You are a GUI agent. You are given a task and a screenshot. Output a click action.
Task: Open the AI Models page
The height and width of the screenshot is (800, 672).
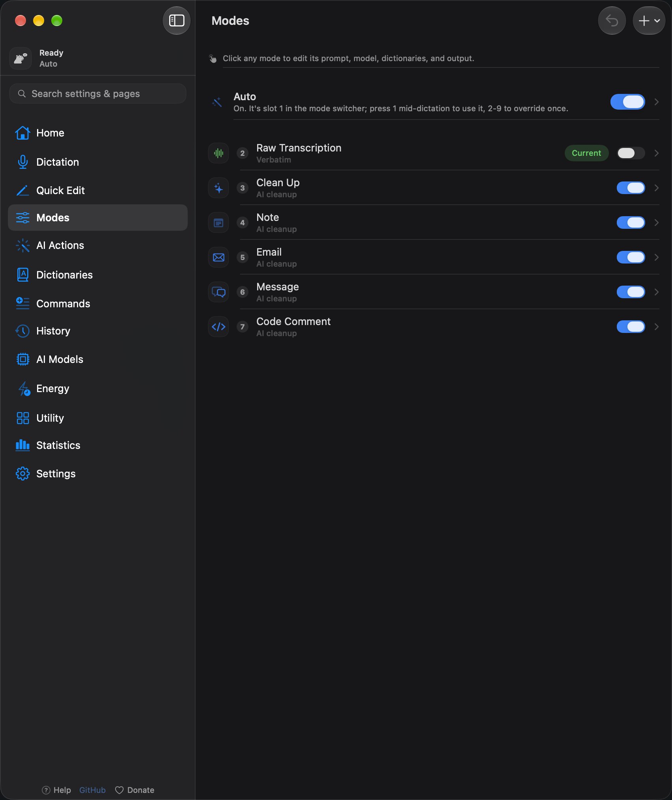point(98,359)
